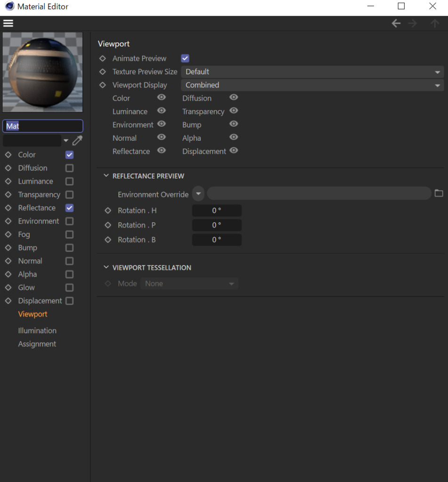Click the Rotation . P value field
The height and width of the screenshot is (482, 448).
(x=217, y=225)
